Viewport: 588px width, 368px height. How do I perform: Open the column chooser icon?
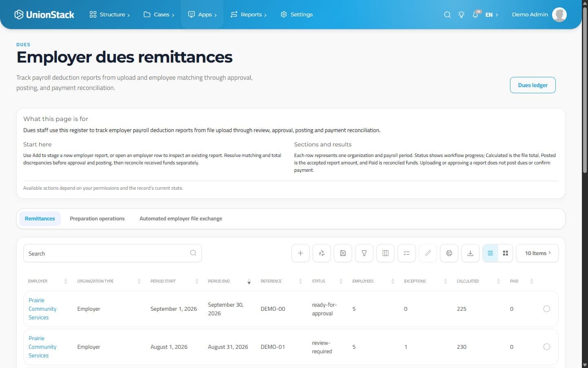(x=385, y=254)
